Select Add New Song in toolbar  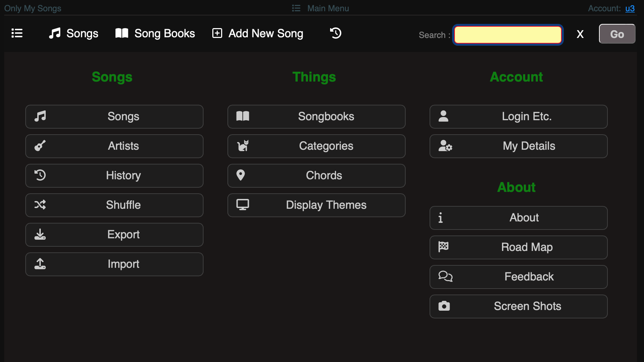[x=258, y=33]
